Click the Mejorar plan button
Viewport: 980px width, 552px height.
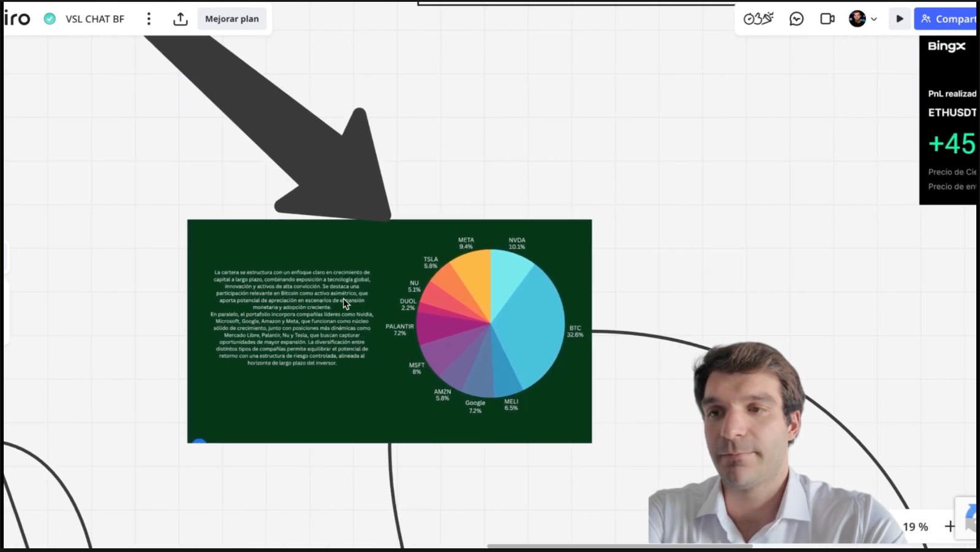pos(232,19)
